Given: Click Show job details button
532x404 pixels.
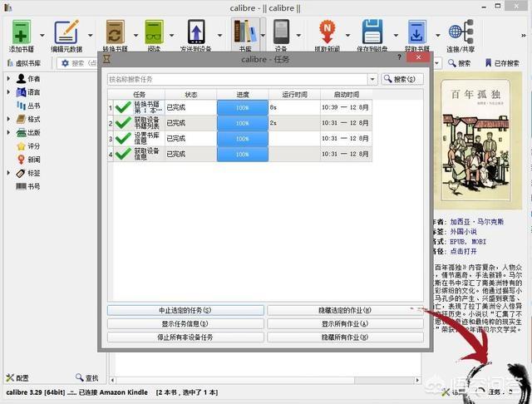Looking at the screenshot, I should 185,324.
